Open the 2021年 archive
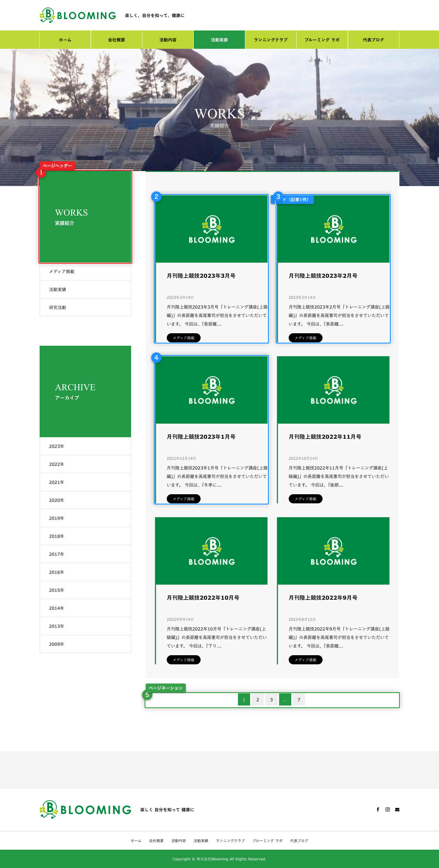The image size is (439, 868). 85,482
